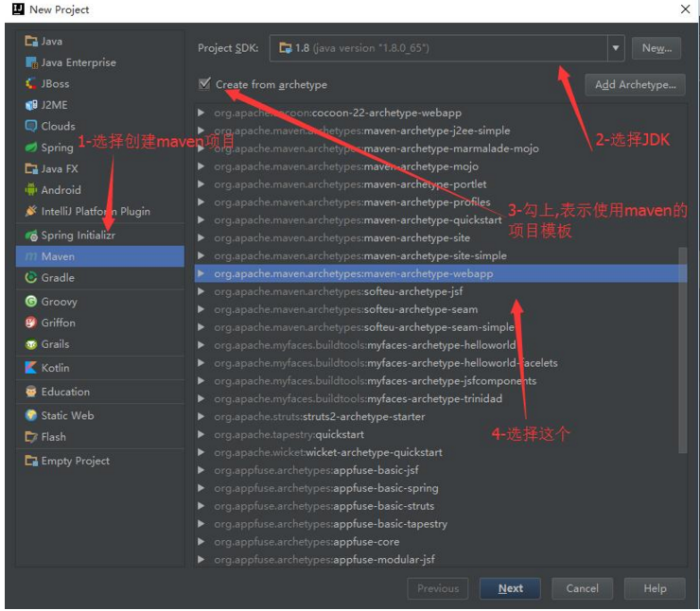This screenshot has height=611, width=700.
Task: Click the Previous button
Action: pyautogui.click(x=438, y=588)
